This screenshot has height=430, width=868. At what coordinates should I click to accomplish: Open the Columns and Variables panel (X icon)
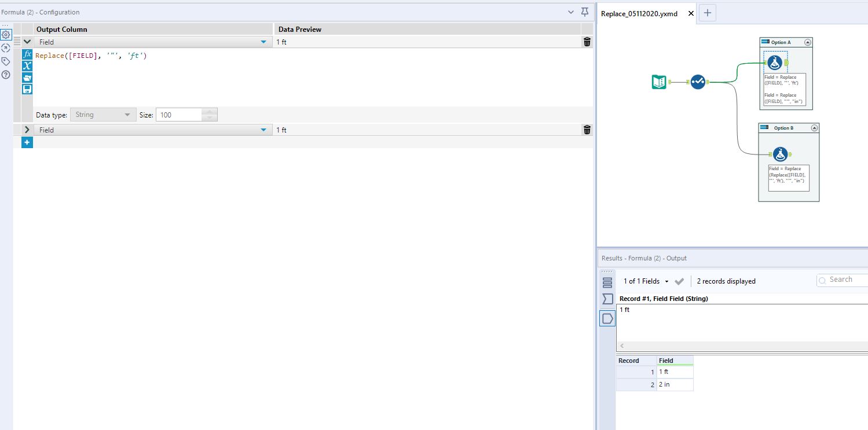[27, 65]
